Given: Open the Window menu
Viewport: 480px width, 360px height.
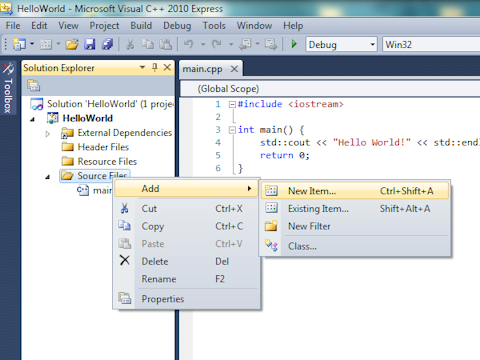Looking at the screenshot, I should [254, 26].
